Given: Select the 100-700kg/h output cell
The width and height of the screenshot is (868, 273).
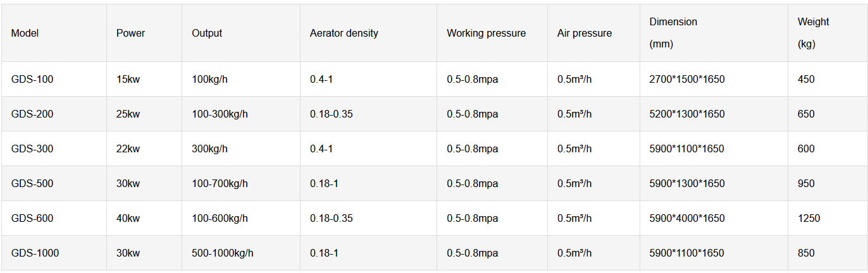Looking at the screenshot, I should [x=220, y=184].
